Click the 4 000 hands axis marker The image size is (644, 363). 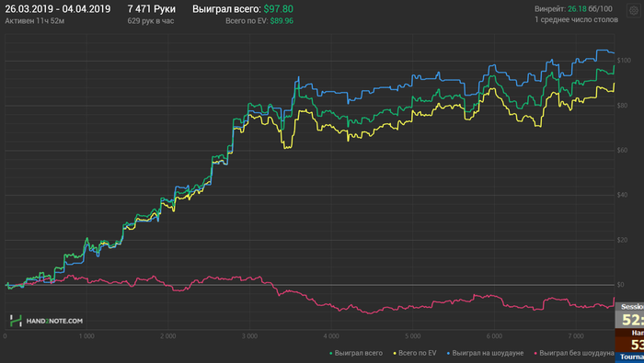pyautogui.click(x=331, y=336)
